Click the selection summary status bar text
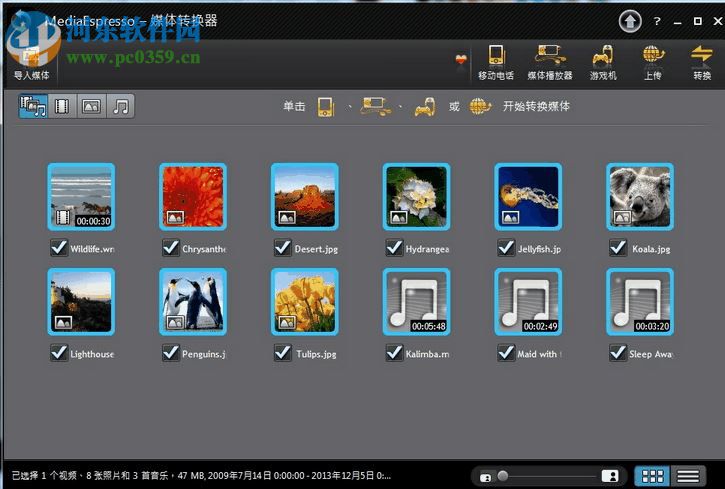 [201, 476]
